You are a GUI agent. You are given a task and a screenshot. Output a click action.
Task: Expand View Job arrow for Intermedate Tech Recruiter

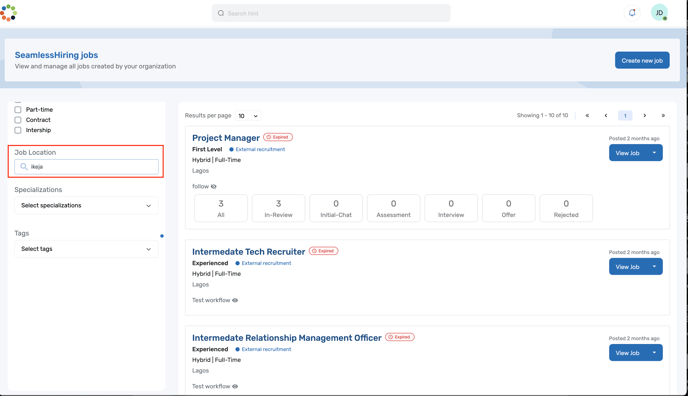[x=654, y=267]
